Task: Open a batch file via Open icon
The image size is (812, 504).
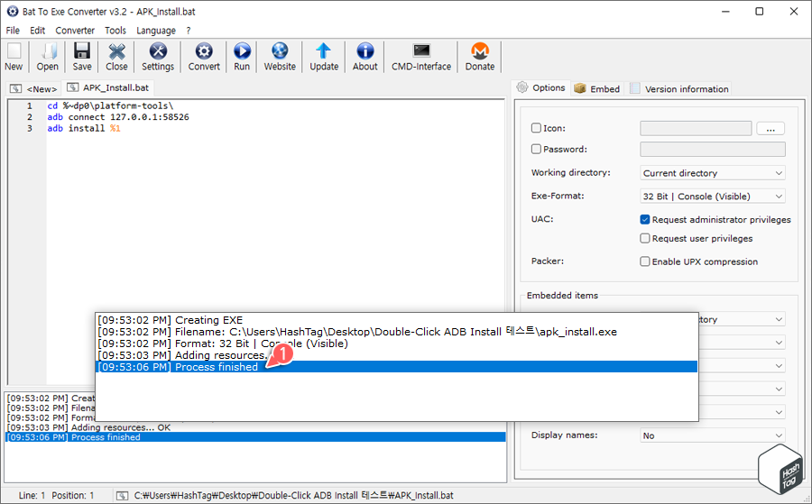Action: 48,50
